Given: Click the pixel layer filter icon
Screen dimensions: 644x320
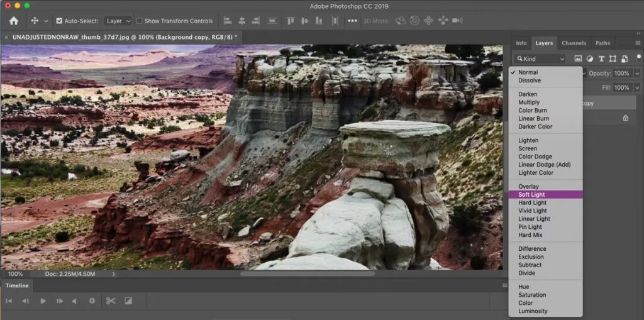Looking at the screenshot, I should coord(578,59).
